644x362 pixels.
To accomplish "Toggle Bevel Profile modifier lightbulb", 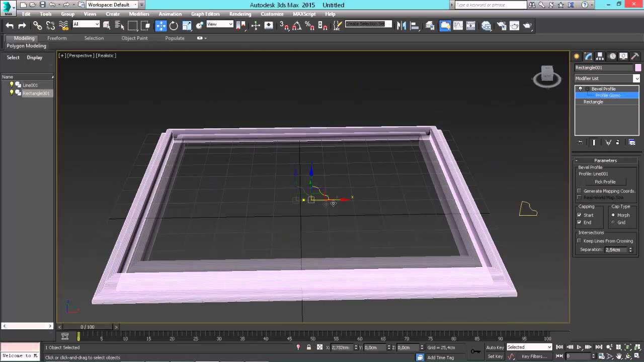I will 580,88.
